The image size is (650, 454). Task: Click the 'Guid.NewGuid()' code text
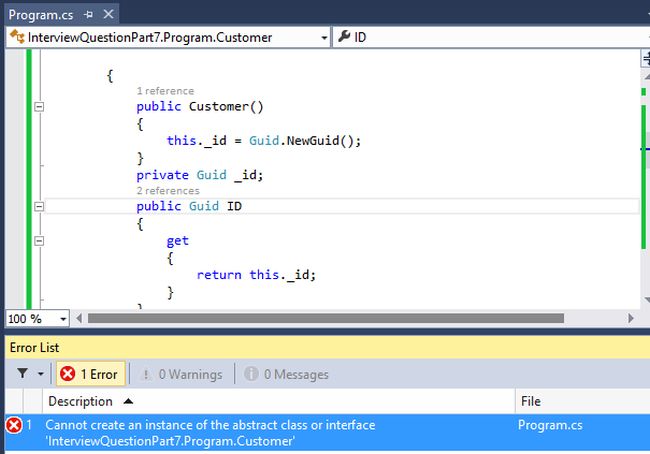(x=301, y=141)
